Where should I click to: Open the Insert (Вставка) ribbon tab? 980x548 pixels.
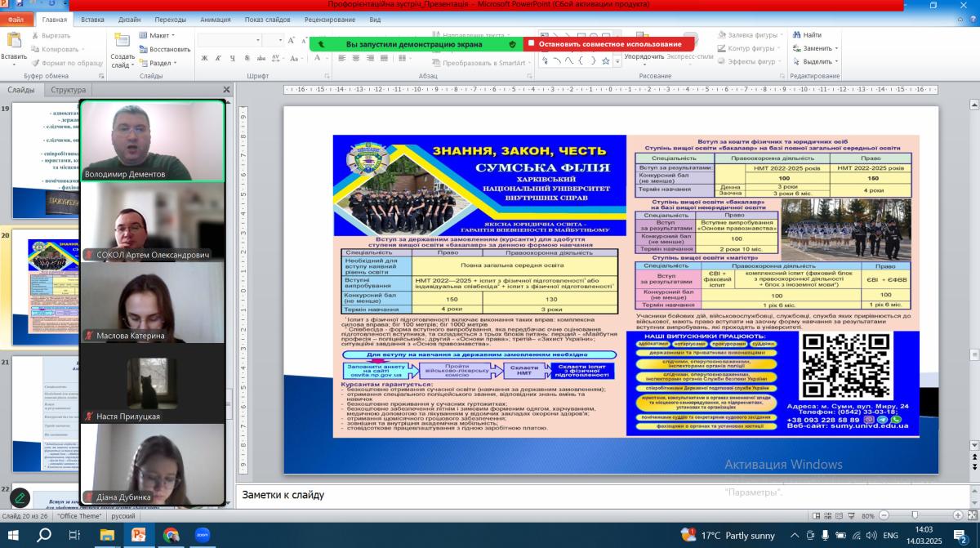pyautogui.click(x=92, y=19)
